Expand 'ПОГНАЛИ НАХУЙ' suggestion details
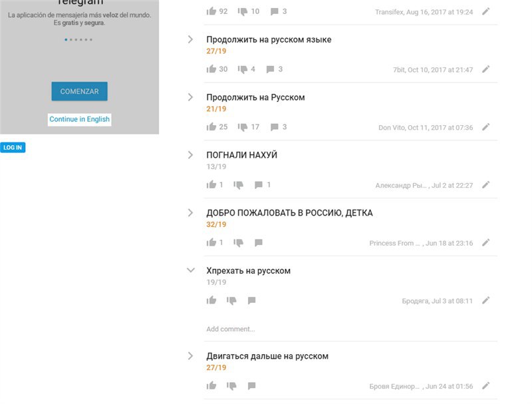Image resolution: width=532 pixels, height=404 pixels. pyautogui.click(x=190, y=155)
